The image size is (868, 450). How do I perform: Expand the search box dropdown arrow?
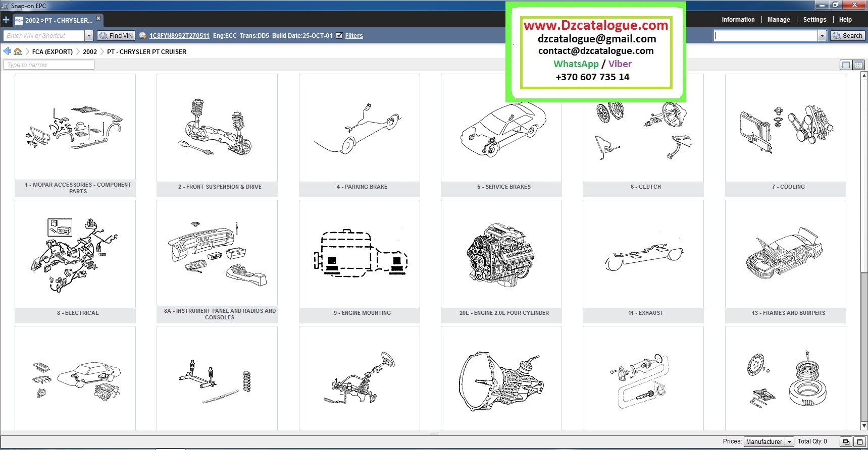pos(822,36)
